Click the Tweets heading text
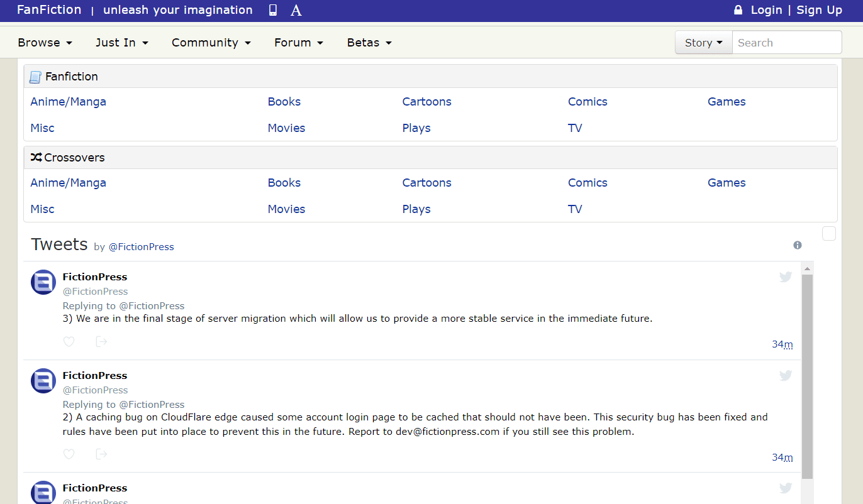 click(59, 244)
